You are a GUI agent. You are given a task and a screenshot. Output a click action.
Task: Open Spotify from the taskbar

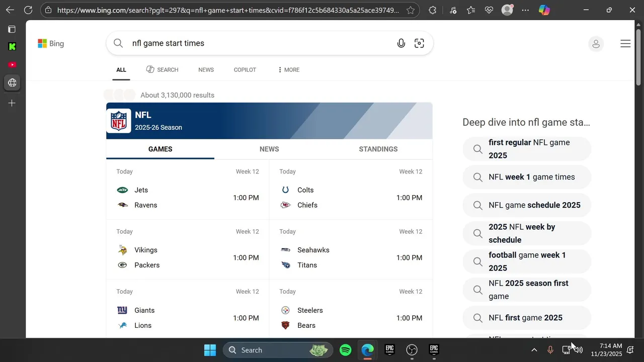[346, 350]
